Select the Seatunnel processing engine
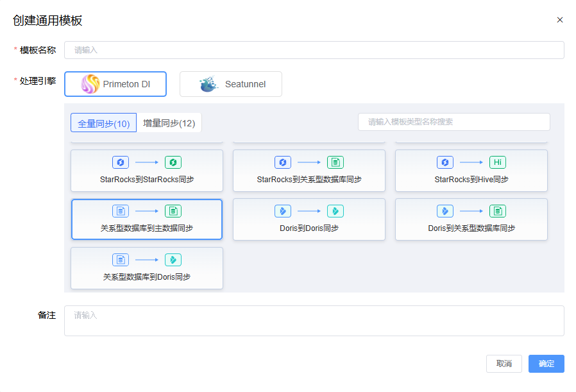This screenshot has height=392, width=576. coord(230,83)
